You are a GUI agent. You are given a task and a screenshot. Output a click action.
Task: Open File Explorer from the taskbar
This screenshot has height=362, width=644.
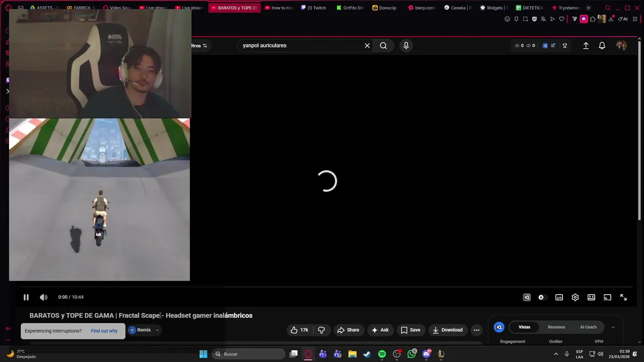click(352, 354)
